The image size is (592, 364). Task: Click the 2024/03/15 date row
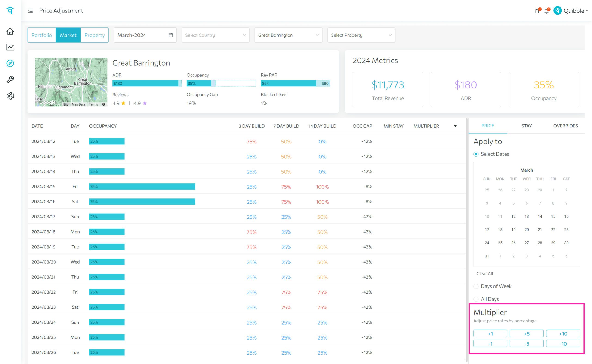(247, 187)
